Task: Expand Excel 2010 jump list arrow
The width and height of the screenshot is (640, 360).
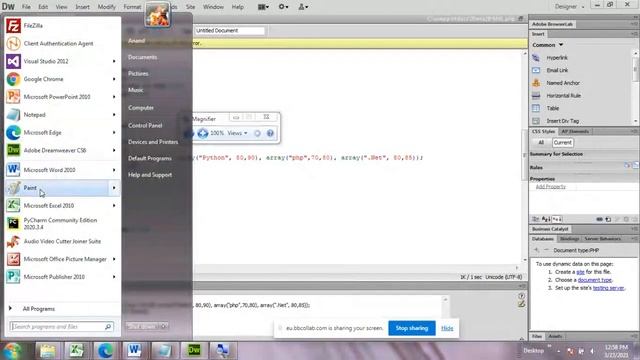Action: pos(114,206)
